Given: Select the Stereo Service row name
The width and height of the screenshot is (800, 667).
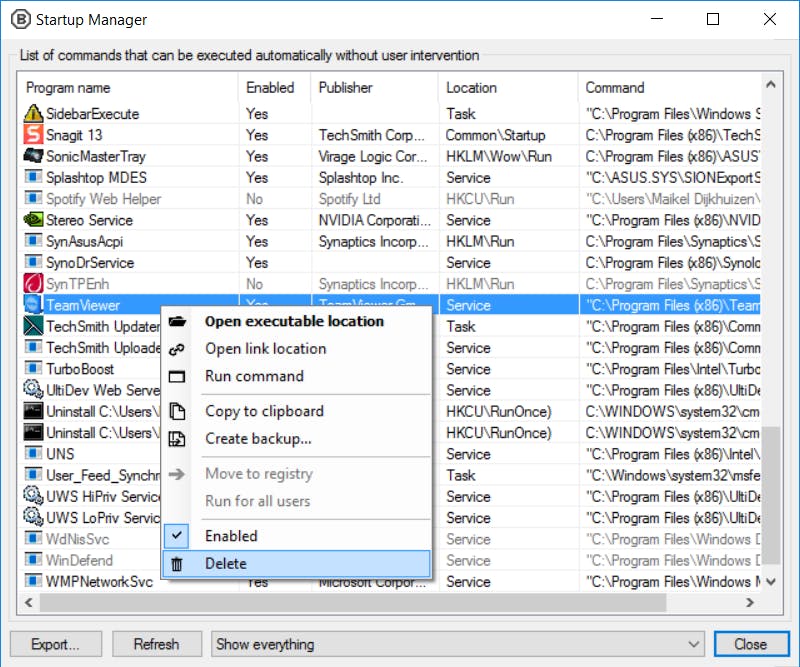Looking at the screenshot, I should (x=89, y=220).
